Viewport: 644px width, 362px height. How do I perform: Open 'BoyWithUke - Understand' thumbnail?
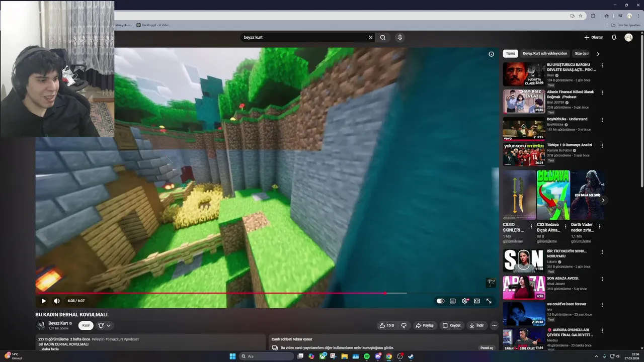(x=524, y=128)
